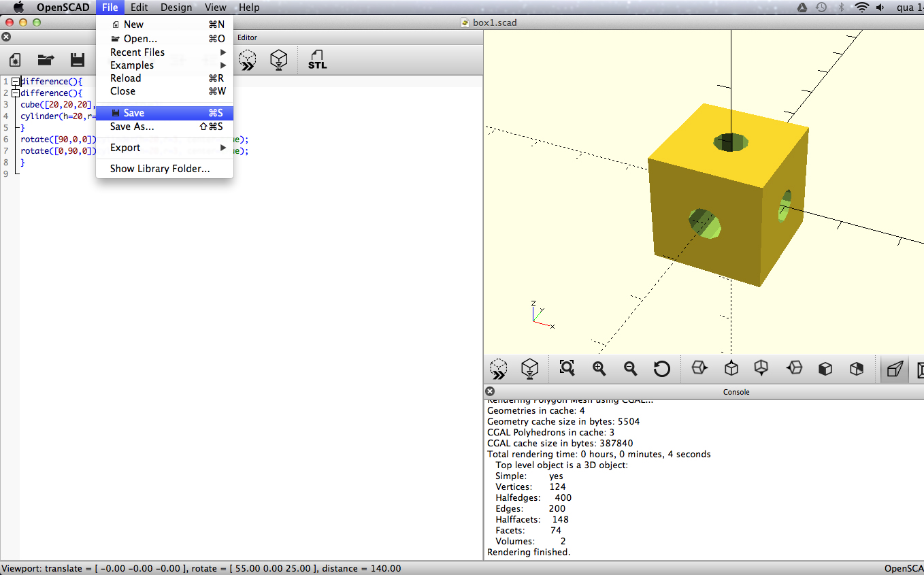Click console line 'Halfedges: 400'
924x575 pixels.
[533, 497]
